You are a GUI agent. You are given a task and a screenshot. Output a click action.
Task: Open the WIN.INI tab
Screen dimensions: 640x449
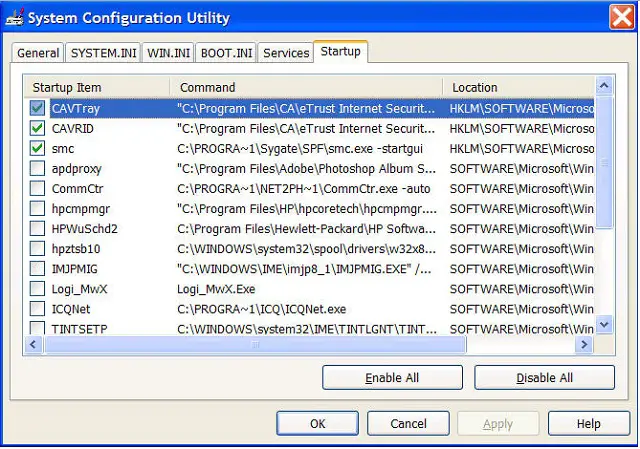168,53
